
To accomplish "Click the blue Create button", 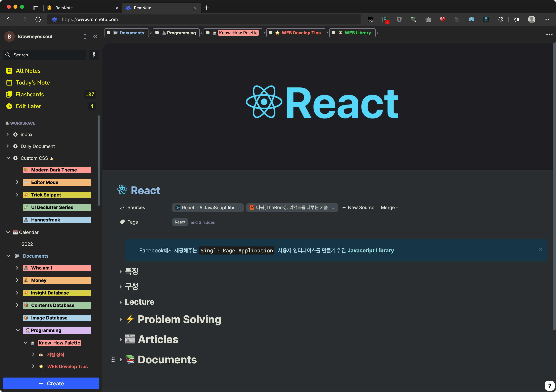I will [x=51, y=383].
